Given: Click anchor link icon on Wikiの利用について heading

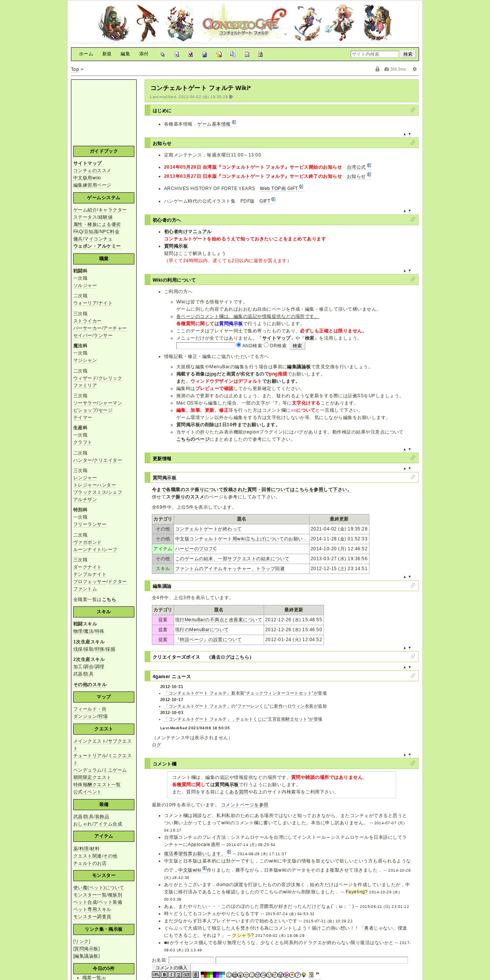Looking at the screenshot, I should pyautogui.click(x=413, y=279).
